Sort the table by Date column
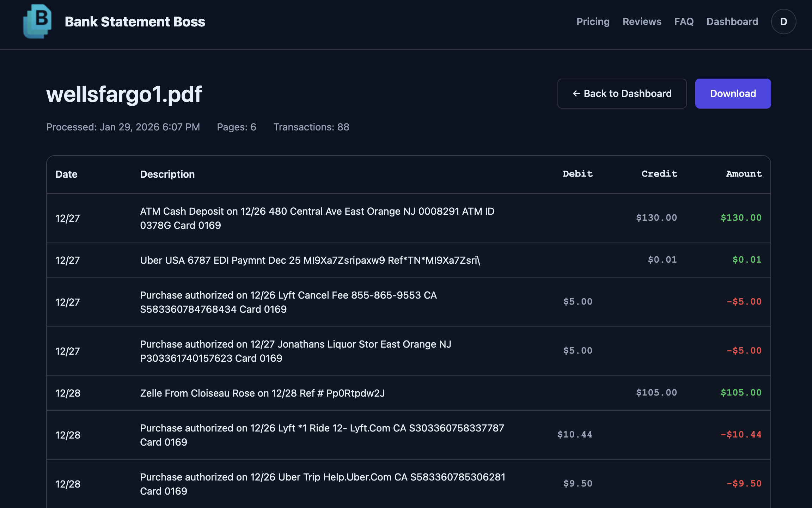Screen dimensions: 812x508 pyautogui.click(x=66, y=174)
